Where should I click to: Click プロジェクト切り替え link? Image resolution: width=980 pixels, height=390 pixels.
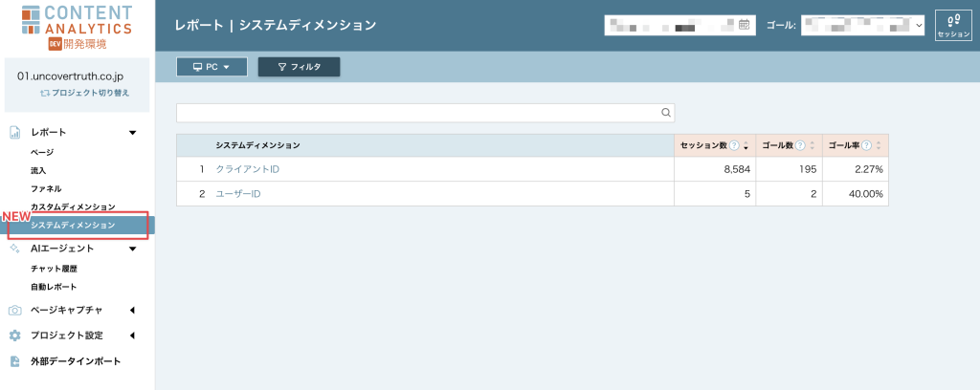click(x=84, y=93)
